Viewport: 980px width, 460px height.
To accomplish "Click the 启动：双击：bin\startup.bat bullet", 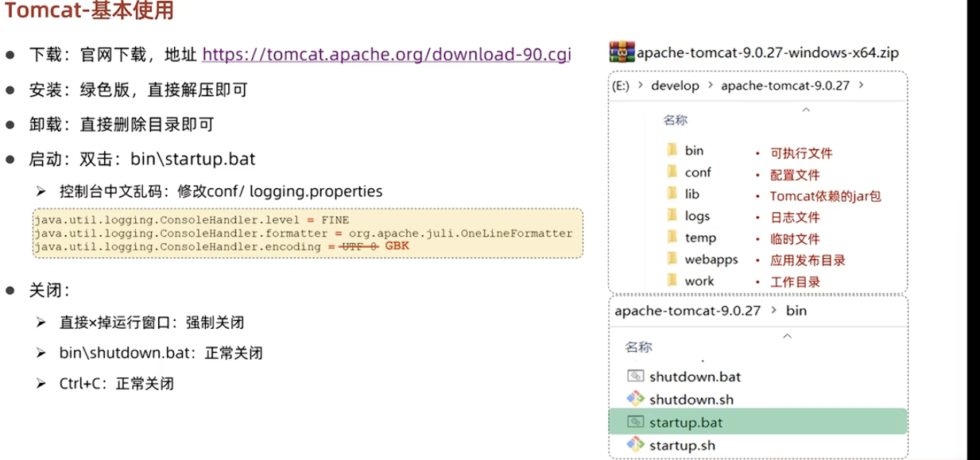I will click(x=142, y=159).
